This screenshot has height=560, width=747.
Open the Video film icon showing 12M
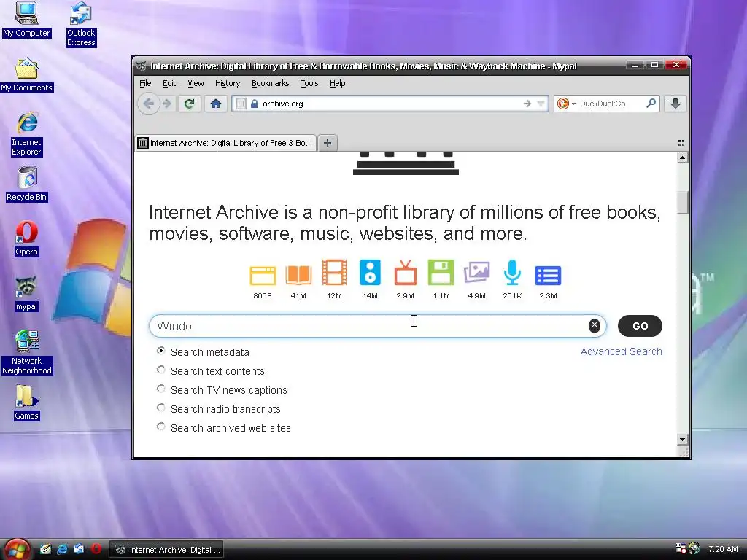pos(334,273)
